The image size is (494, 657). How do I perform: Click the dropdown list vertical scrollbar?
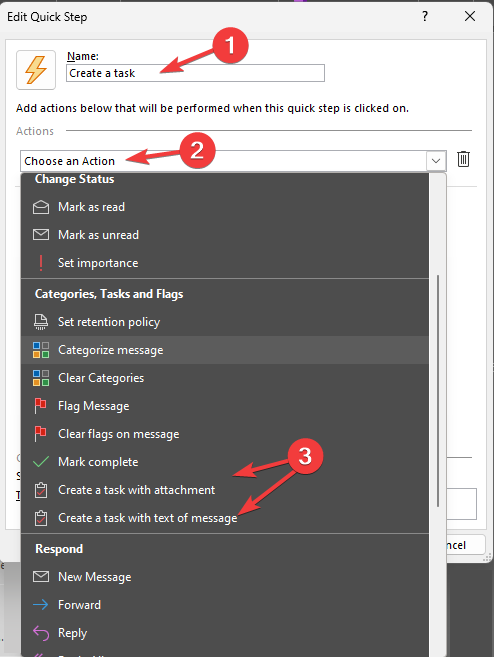[438, 391]
